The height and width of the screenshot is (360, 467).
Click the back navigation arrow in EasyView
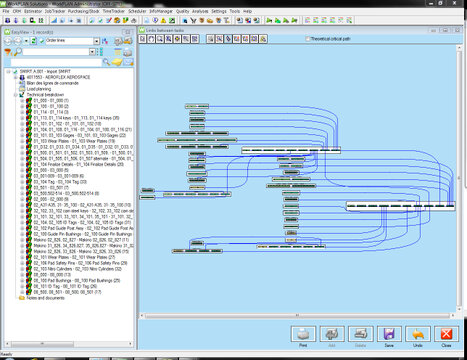(8, 41)
